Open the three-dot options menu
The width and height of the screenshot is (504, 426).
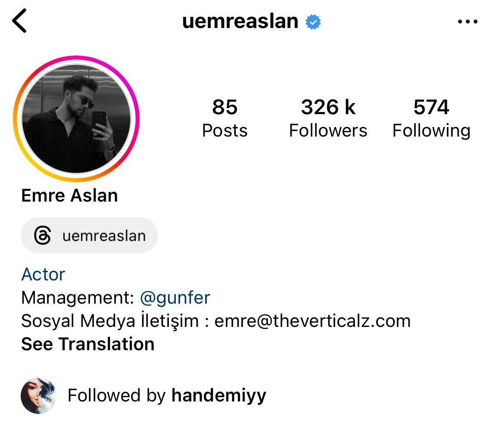(x=468, y=22)
